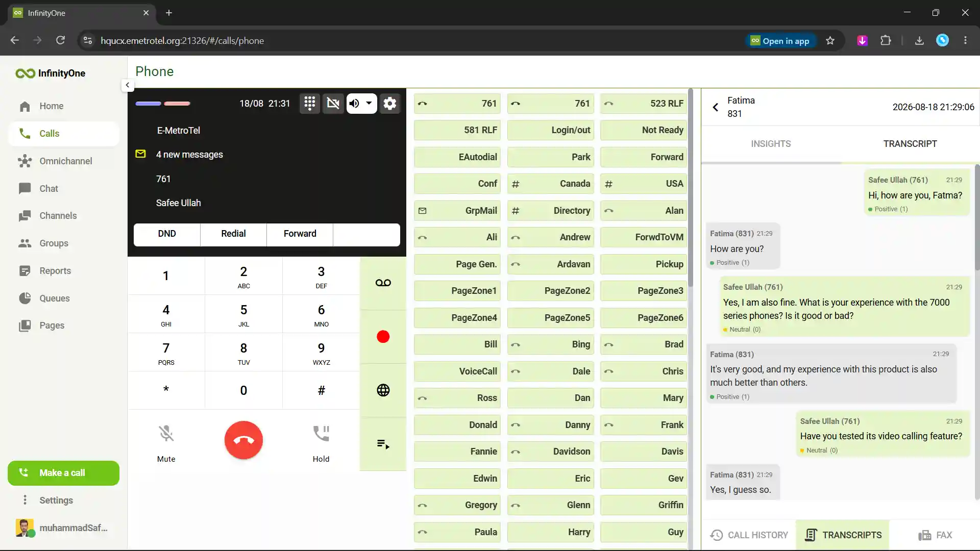Call Andrew using his line key
This screenshot has width=980, height=551.
[x=551, y=237]
